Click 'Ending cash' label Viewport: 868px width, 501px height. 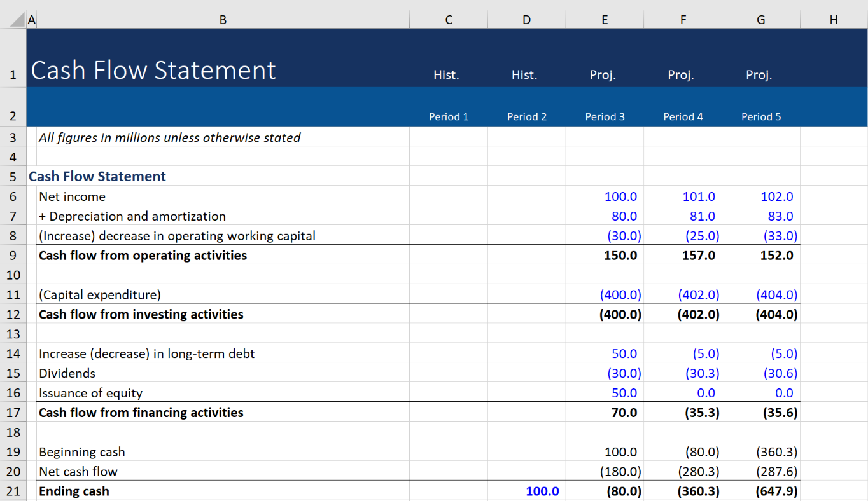[74, 491]
